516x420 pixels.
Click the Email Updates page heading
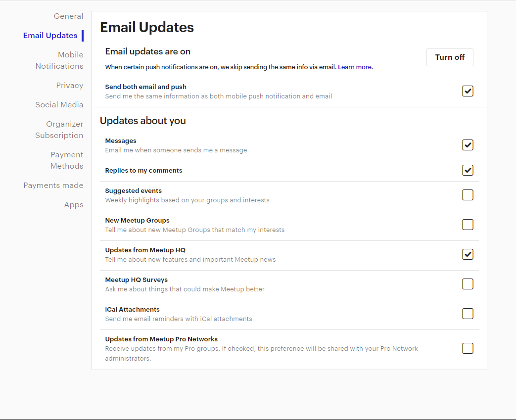click(147, 27)
